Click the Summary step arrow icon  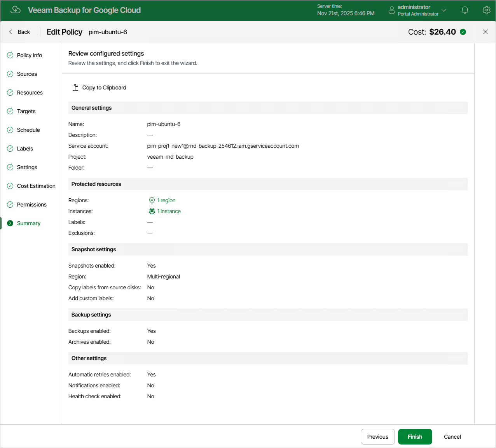10,223
